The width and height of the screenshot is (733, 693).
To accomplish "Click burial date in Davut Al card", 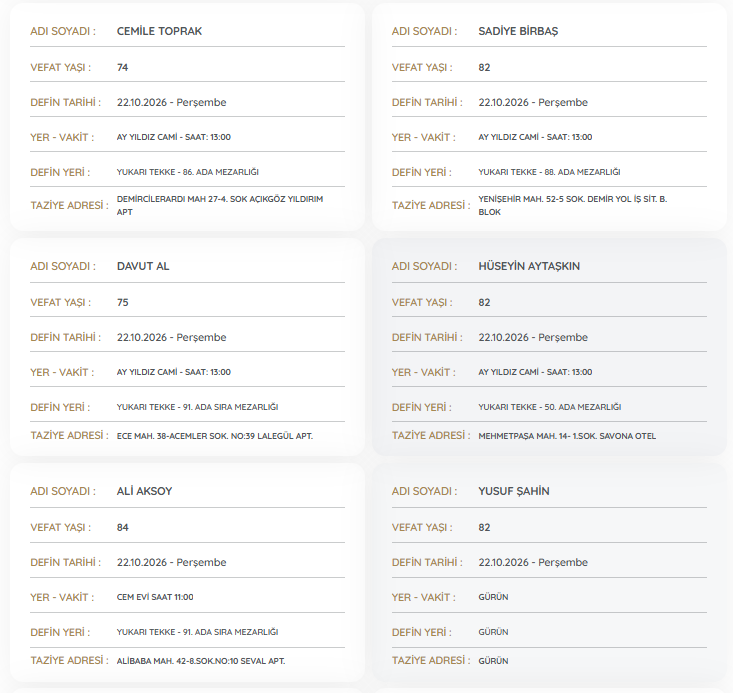I will point(172,338).
